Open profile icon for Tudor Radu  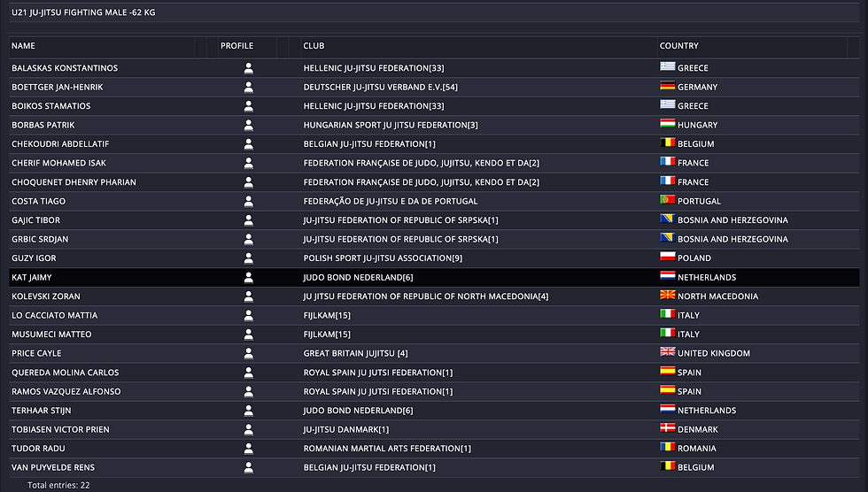(x=249, y=449)
